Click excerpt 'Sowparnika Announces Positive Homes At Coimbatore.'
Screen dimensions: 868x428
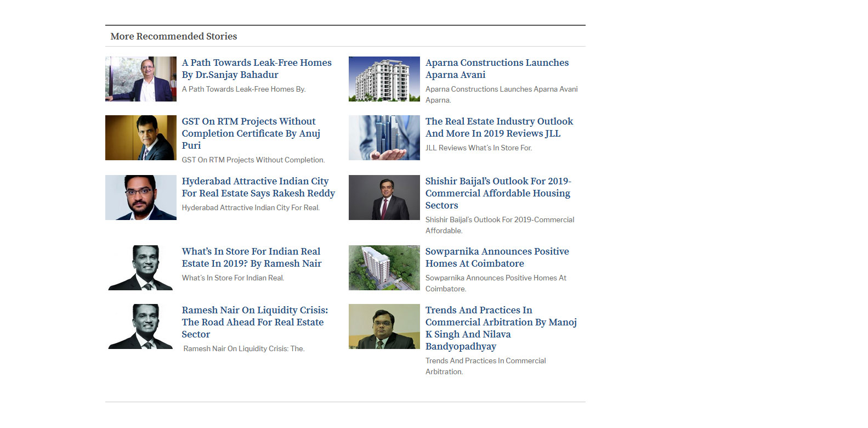496,283
